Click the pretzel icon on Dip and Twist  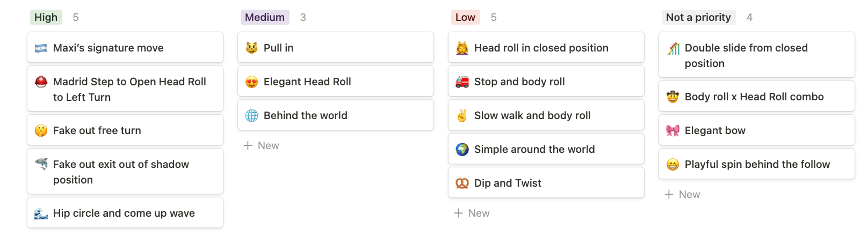pos(462,183)
